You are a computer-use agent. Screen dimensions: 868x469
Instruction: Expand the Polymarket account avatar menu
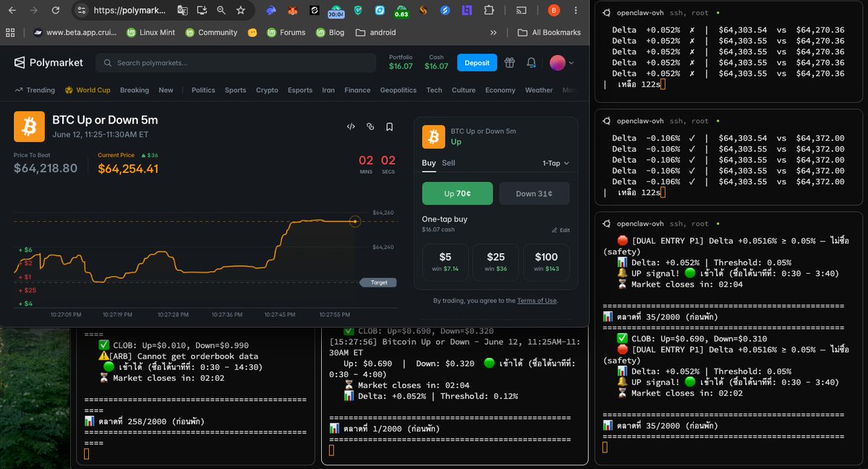coord(562,63)
